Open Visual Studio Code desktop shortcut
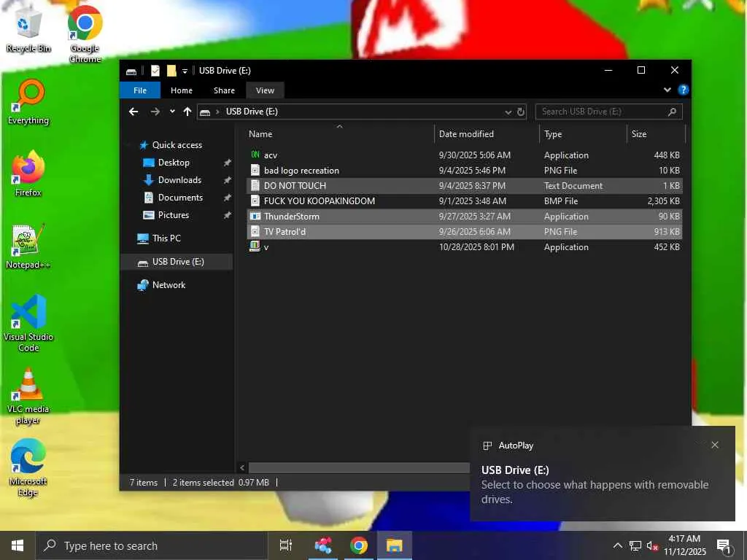 28,324
